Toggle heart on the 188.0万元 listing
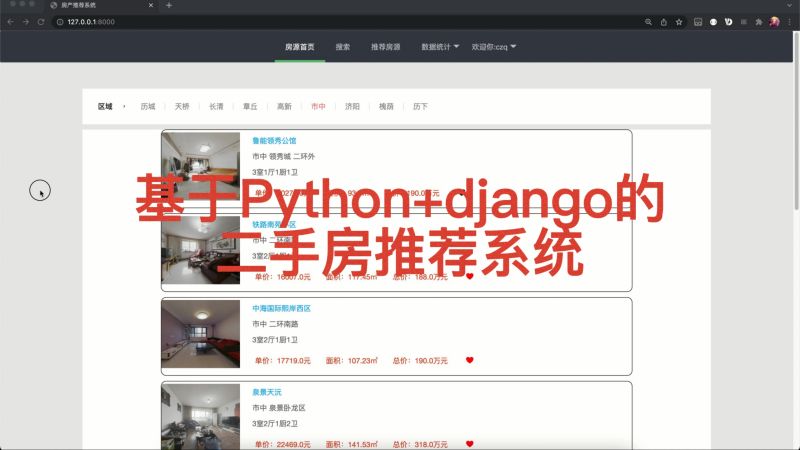This screenshot has width=800, height=450. coord(469,276)
